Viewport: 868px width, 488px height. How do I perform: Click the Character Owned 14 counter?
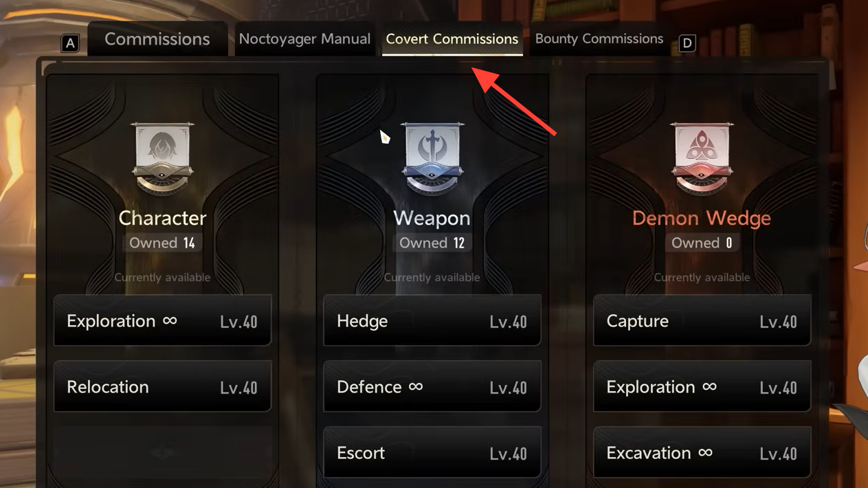tap(162, 243)
